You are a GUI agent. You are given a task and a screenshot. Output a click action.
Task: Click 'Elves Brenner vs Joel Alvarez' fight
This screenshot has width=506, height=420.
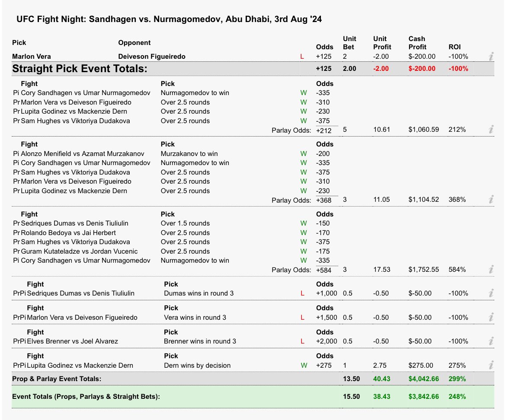(x=72, y=341)
